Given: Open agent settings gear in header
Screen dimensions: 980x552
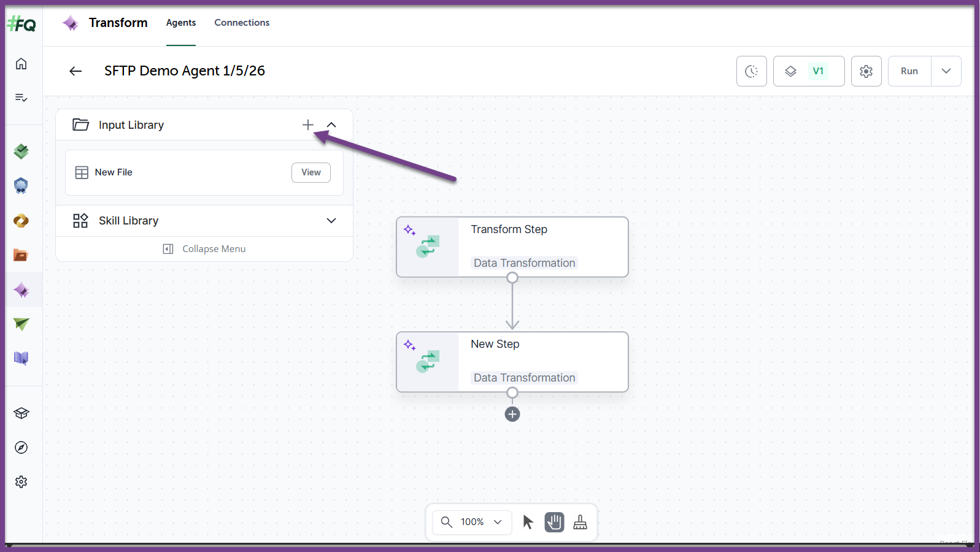Looking at the screenshot, I should pos(866,71).
